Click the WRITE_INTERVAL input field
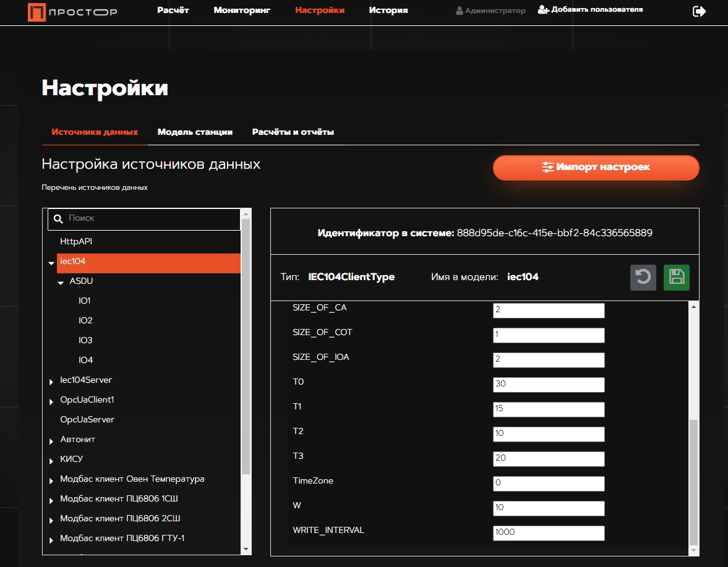Screen dimensions: 728x567 [x=548, y=532]
